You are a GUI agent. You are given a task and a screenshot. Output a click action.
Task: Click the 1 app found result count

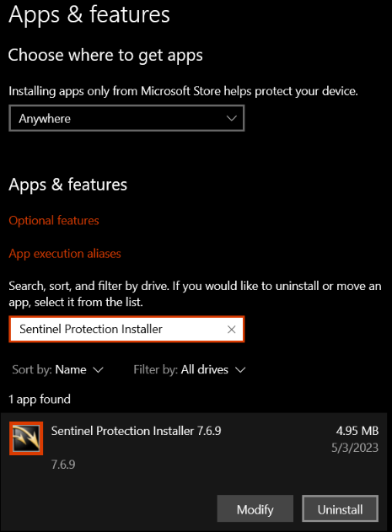(x=40, y=400)
